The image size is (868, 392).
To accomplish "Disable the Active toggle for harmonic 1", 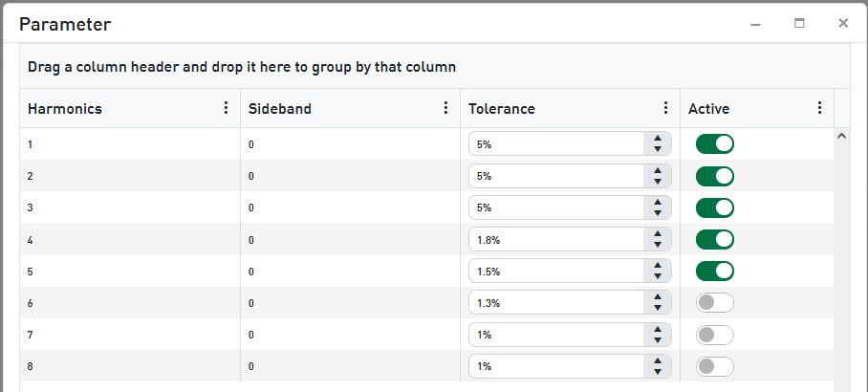I will pos(714,144).
